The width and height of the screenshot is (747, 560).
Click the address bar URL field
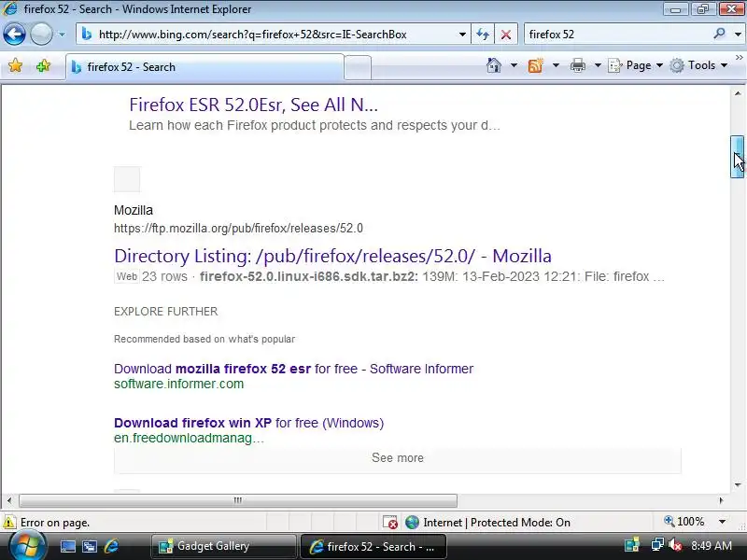coord(273,35)
